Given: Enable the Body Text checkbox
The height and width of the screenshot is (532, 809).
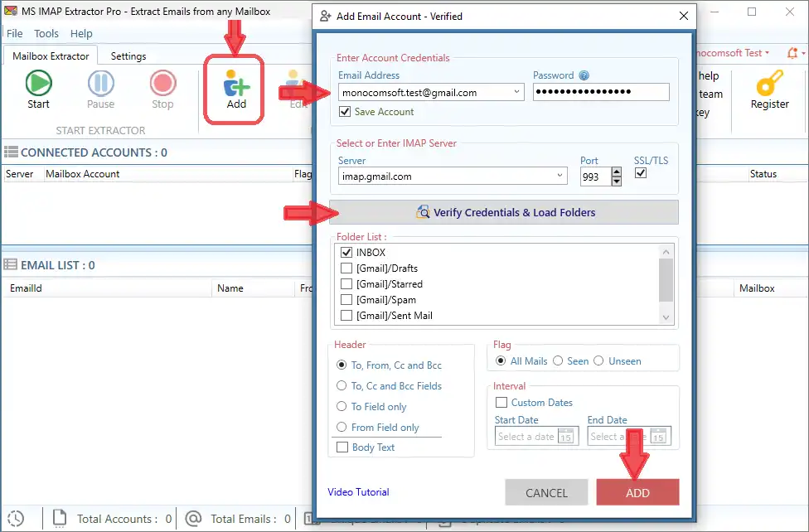Looking at the screenshot, I should (342, 447).
